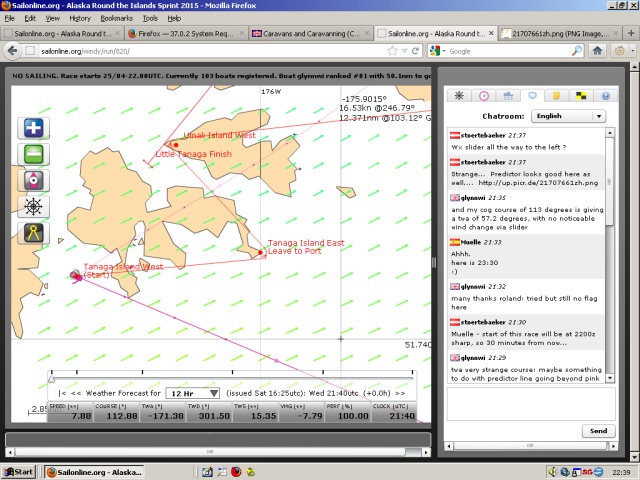Open the History menu
This screenshot has width=640, height=480.
[x=80, y=18]
